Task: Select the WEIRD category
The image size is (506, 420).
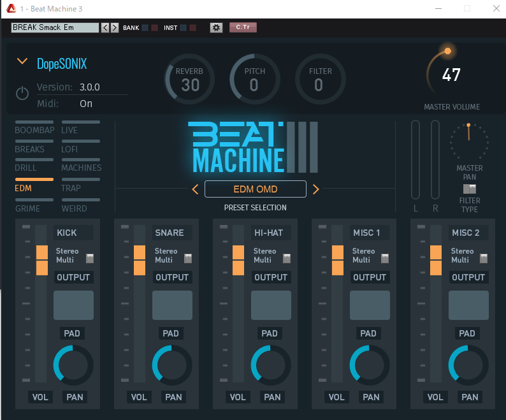Action: pos(81,205)
